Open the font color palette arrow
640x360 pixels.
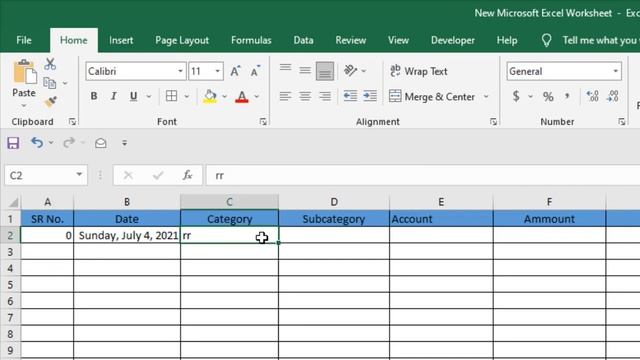(257, 97)
